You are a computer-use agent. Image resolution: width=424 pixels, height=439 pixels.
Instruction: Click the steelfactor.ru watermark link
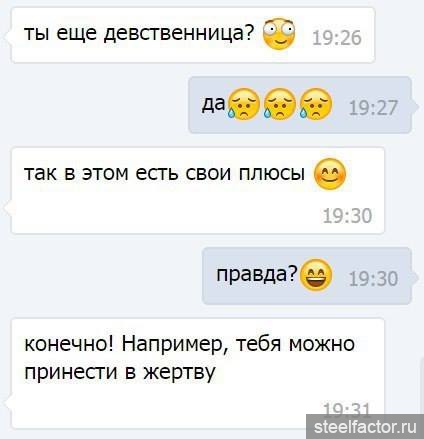point(365,427)
